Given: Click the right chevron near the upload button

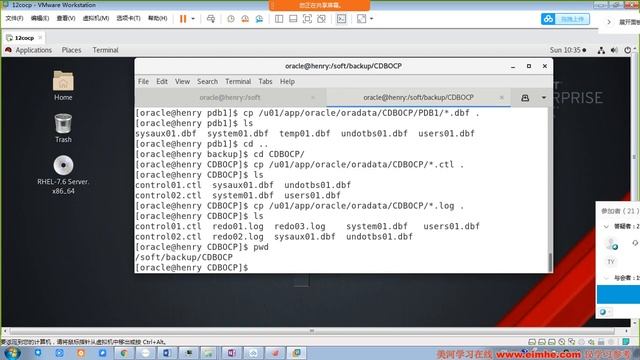Looking at the screenshot, I should click(x=609, y=22).
